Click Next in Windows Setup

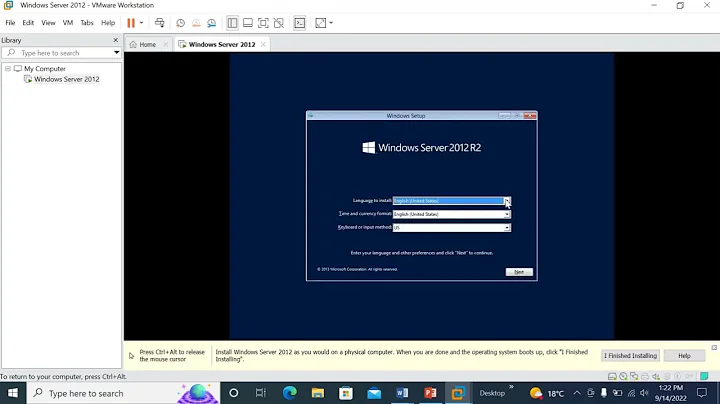click(519, 272)
